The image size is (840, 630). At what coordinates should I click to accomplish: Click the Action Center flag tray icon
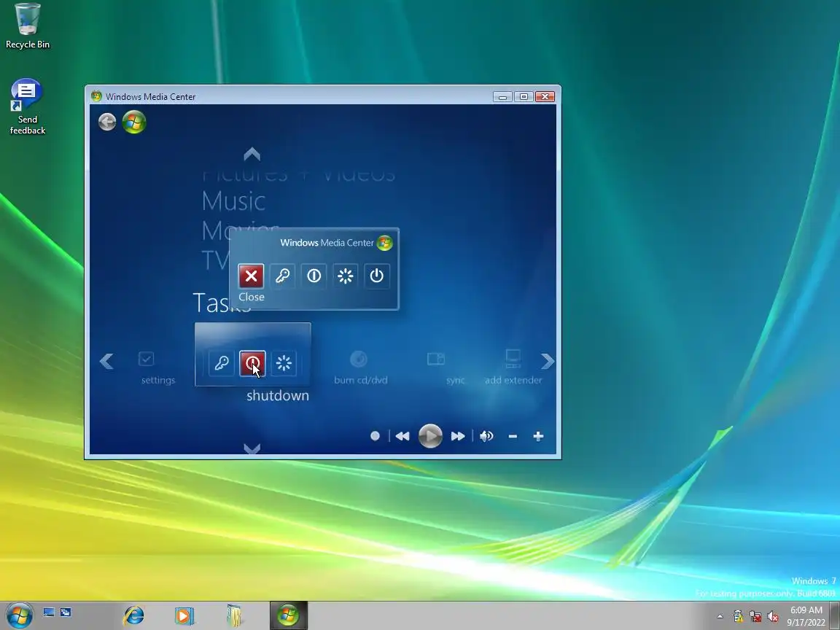pos(738,617)
